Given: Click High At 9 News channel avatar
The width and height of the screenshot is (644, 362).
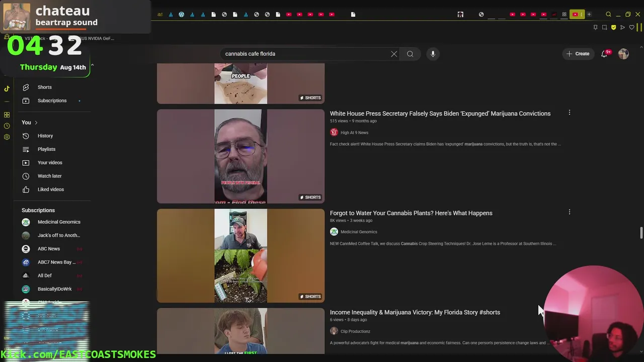Looking at the screenshot, I should (334, 132).
